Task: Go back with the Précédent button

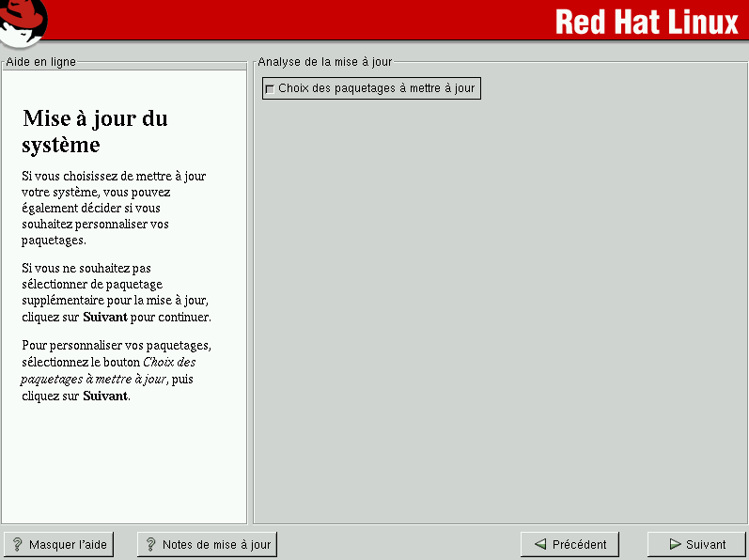Action: [570, 544]
